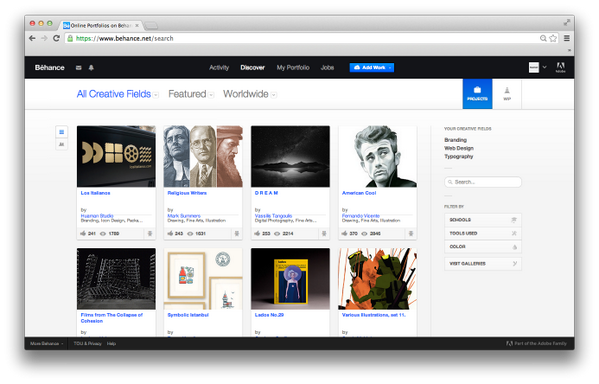Open the avatar dropdown chevron
The width and height of the screenshot is (599, 384).
click(x=544, y=67)
